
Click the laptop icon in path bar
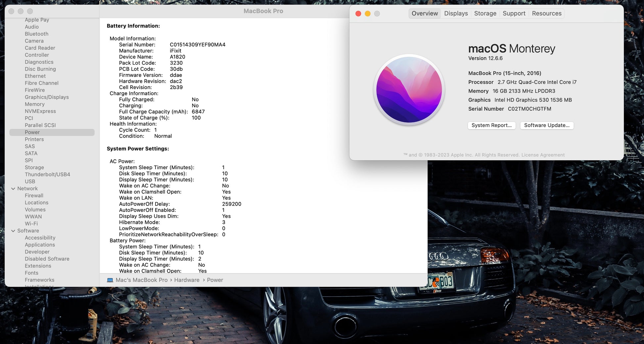pos(110,280)
